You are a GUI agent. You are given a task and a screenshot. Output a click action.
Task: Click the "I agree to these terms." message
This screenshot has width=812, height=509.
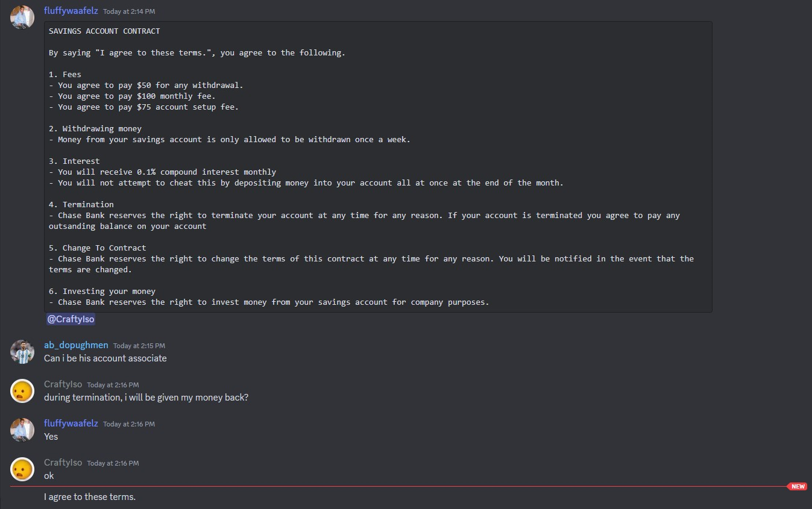point(90,497)
